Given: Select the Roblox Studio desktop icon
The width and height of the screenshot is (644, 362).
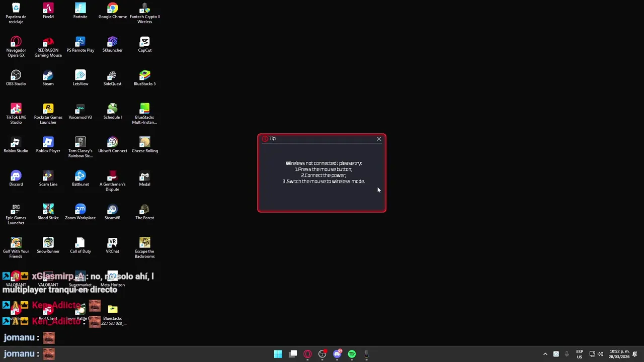Looking at the screenshot, I should point(16,145).
